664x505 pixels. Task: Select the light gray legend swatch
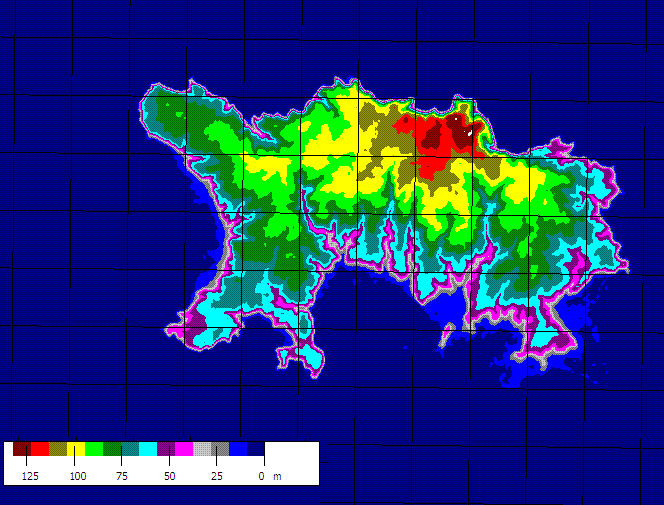pyautogui.click(x=202, y=450)
